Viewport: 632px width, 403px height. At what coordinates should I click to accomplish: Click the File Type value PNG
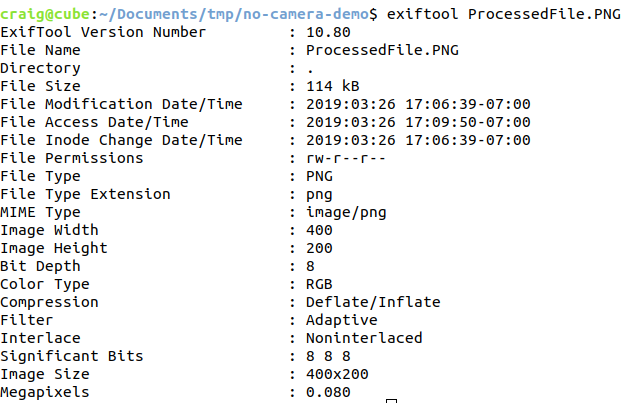pyautogui.click(x=319, y=176)
